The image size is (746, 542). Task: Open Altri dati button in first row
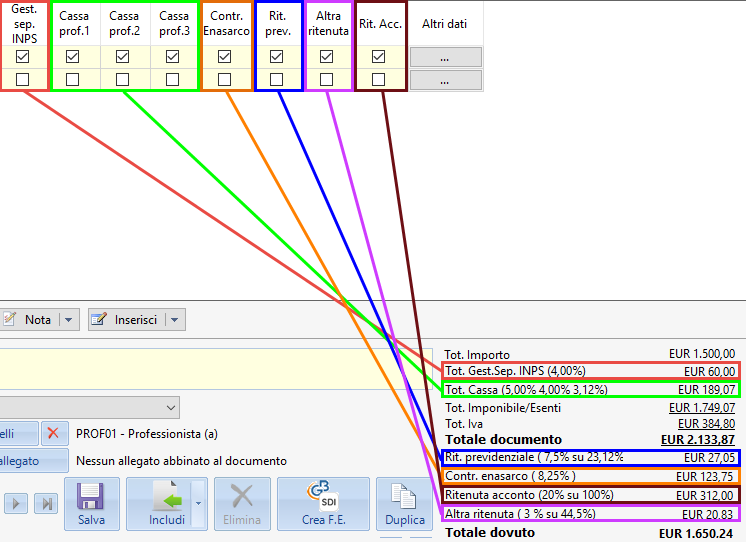446,57
